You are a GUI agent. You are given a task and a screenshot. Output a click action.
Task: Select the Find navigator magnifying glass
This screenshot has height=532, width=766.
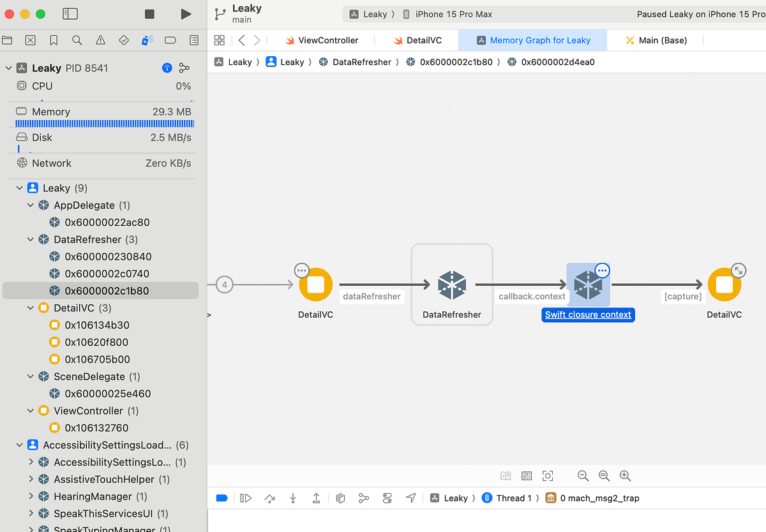click(77, 40)
